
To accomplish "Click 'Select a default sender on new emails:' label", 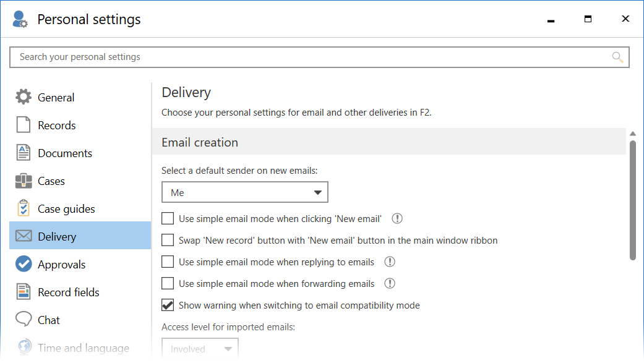I will pos(239,171).
